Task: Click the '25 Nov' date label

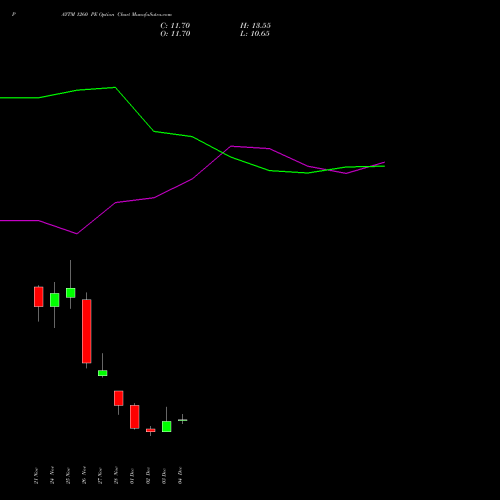Action: 68,476
